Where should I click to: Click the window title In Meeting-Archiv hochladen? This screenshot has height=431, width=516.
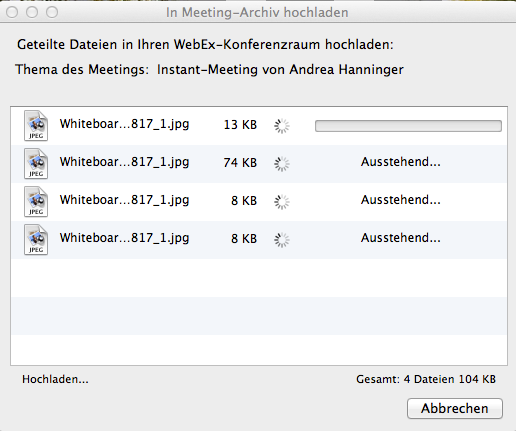[257, 13]
